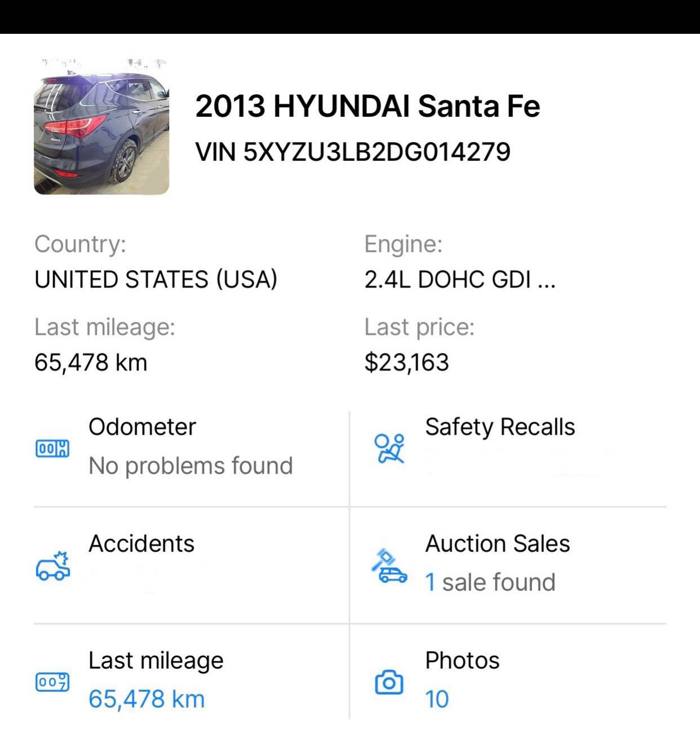
Task: Open the 65,478 km mileage link
Action: (147, 699)
